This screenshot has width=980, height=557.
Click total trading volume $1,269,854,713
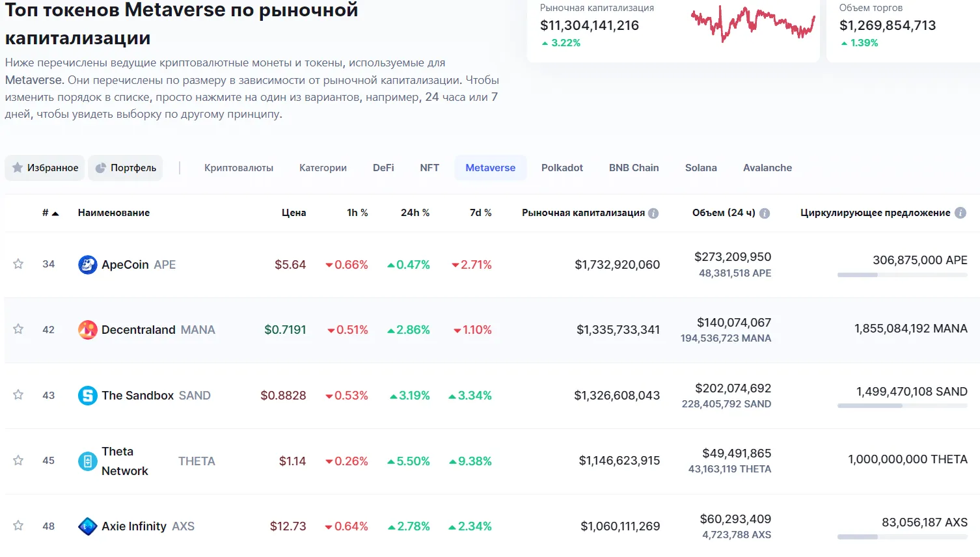(888, 25)
